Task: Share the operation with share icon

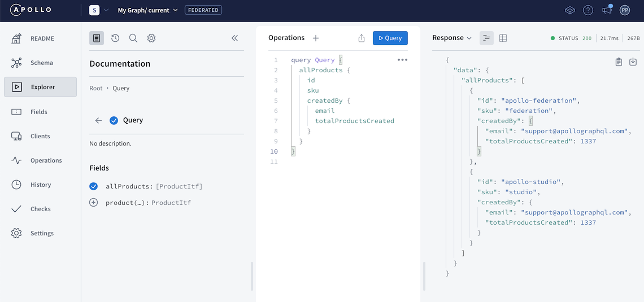Action: tap(362, 38)
